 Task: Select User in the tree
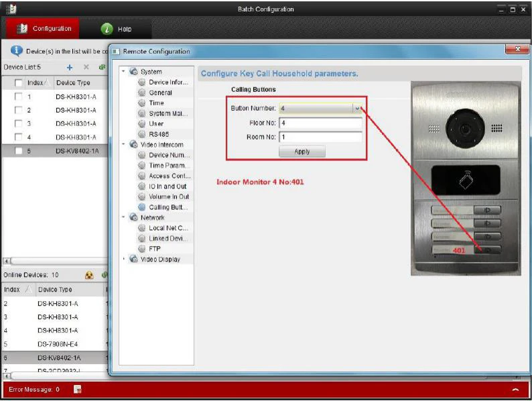coord(156,123)
